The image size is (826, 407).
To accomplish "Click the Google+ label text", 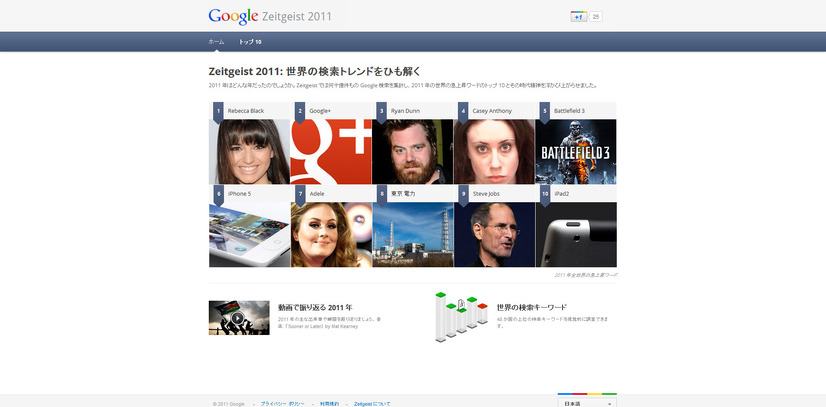I will pyautogui.click(x=320, y=111).
